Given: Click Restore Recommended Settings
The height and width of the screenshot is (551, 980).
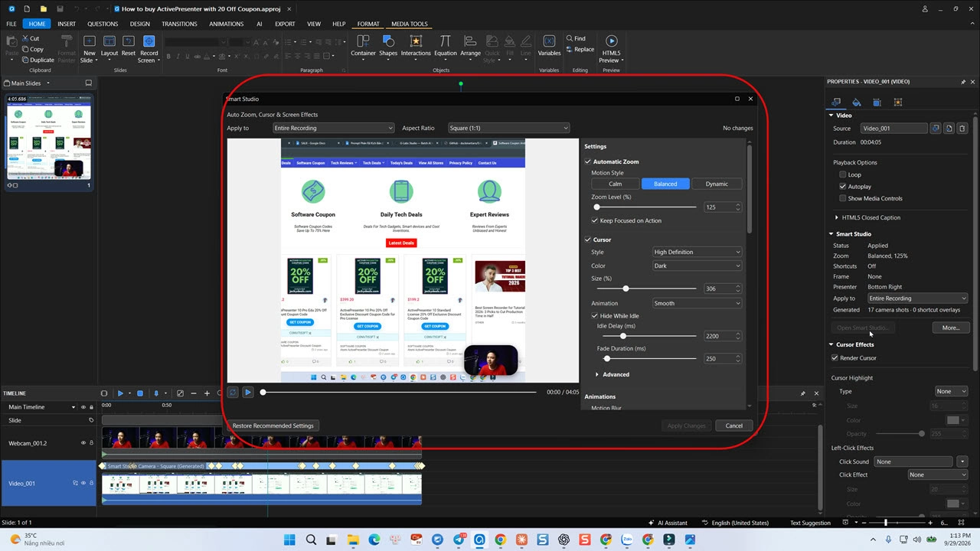Looking at the screenshot, I should click(273, 425).
